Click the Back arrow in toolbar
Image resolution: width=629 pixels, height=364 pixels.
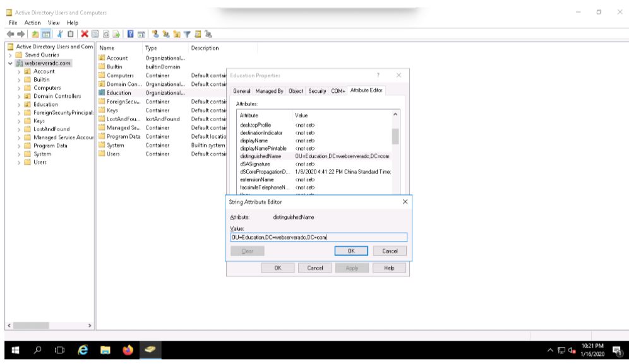click(11, 33)
